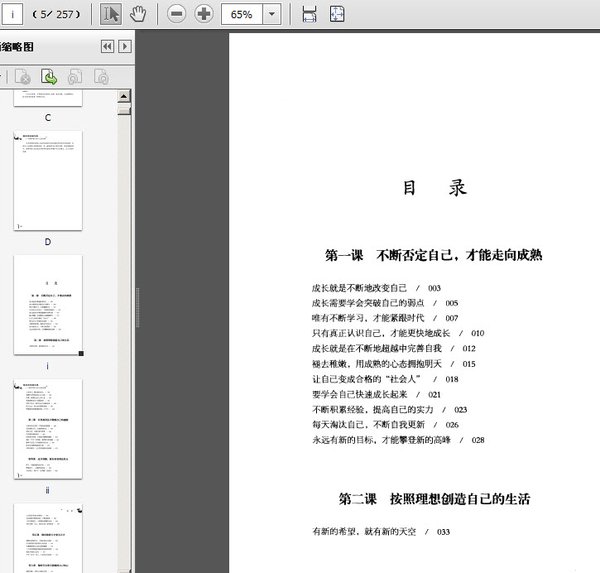
Task: Click the 65% zoom value field
Action: 242,14
